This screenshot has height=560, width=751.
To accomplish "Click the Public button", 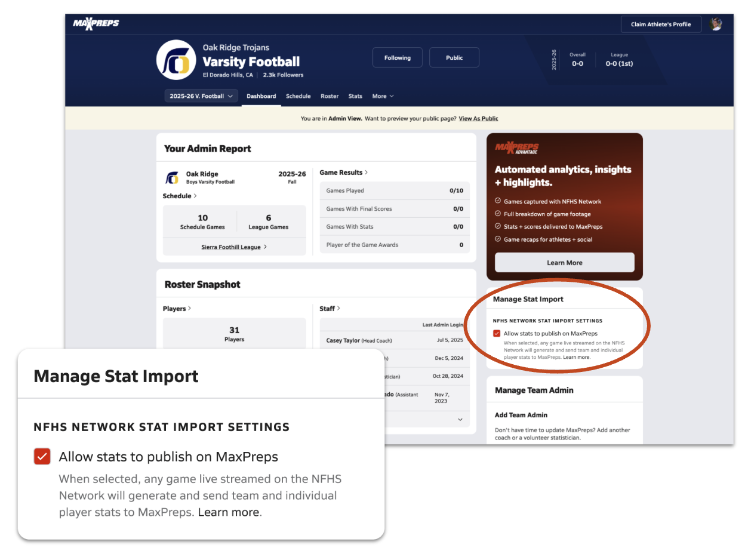I will [454, 58].
